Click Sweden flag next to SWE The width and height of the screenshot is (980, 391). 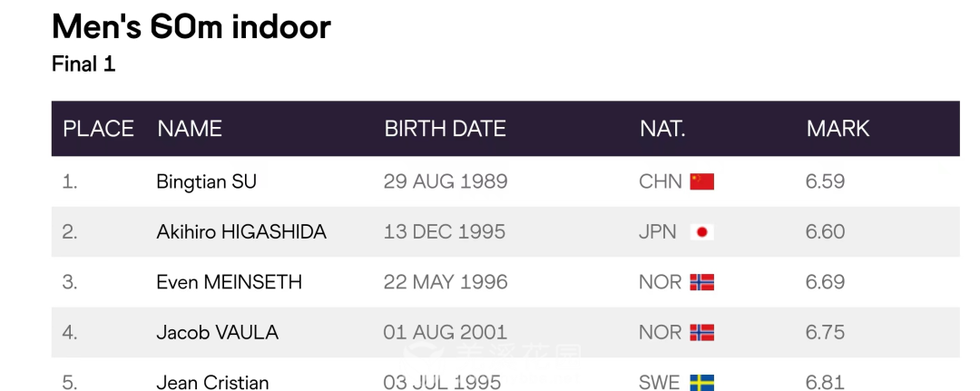click(x=701, y=382)
